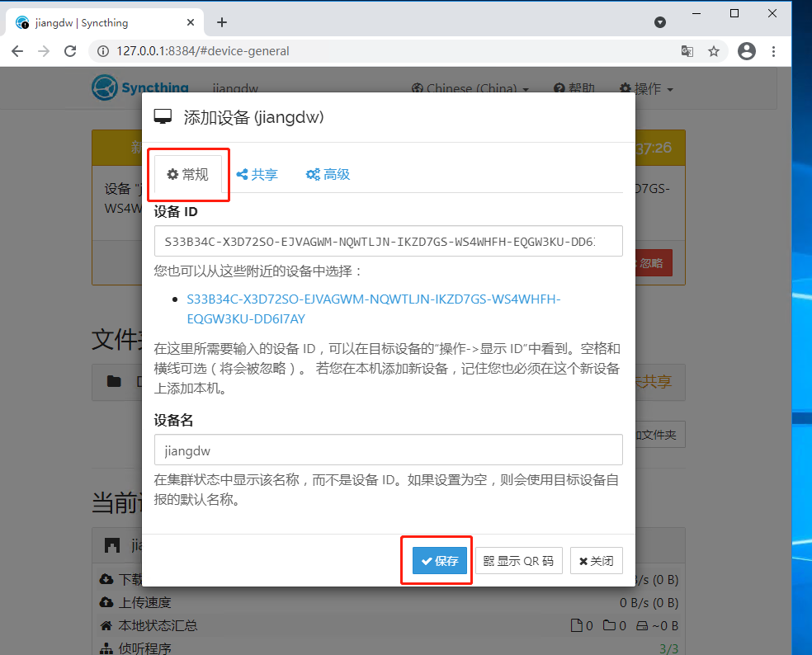
Task: Open the Chinese (China) language dropdown
Action: [x=470, y=87]
